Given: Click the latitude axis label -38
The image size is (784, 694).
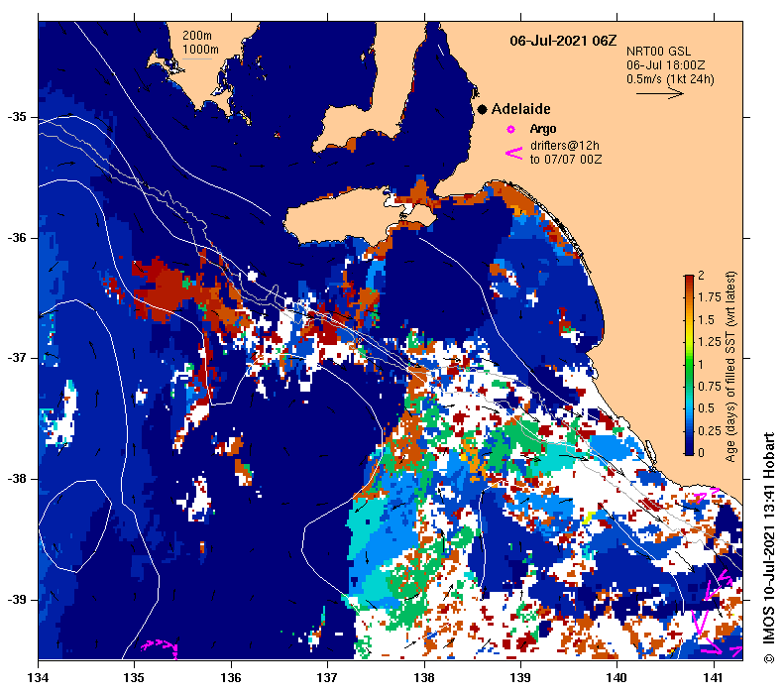Looking at the screenshot, I should 17,479.
